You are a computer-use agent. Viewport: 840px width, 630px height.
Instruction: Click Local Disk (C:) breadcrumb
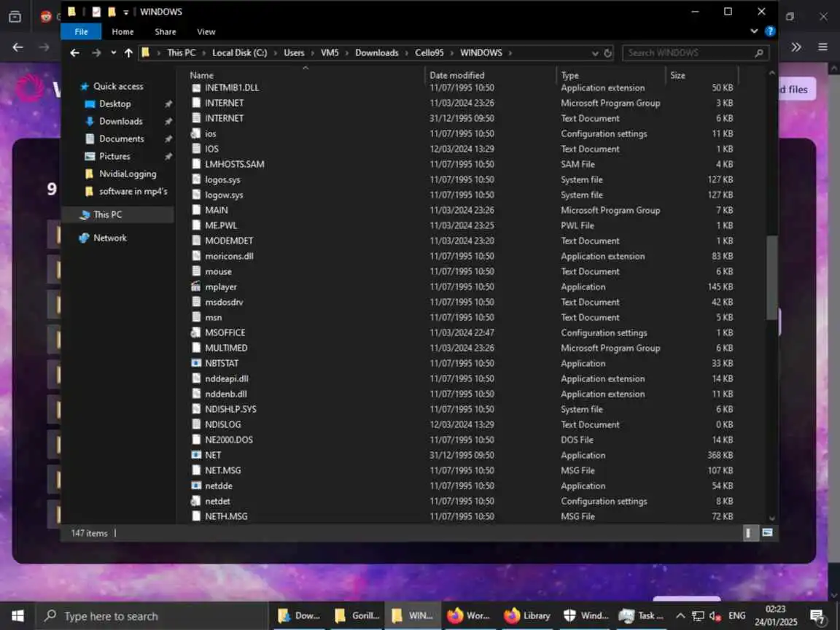click(x=239, y=52)
